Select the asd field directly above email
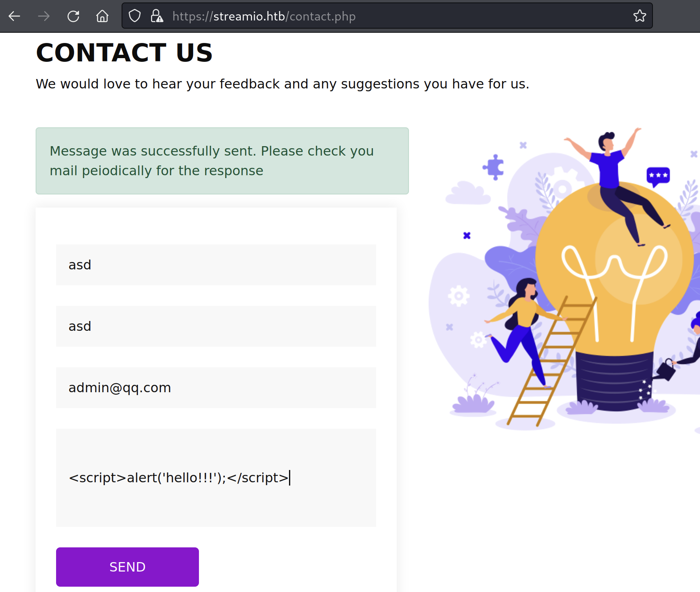 (216, 326)
